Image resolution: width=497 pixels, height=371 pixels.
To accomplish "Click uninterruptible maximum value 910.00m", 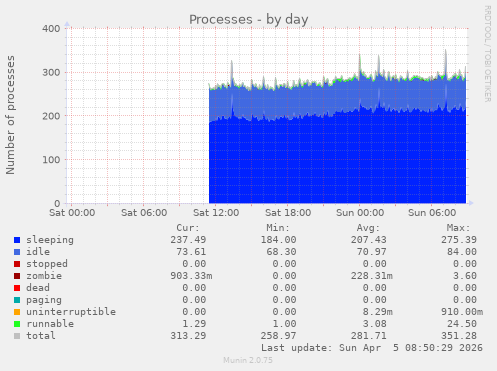I will 462,312.
